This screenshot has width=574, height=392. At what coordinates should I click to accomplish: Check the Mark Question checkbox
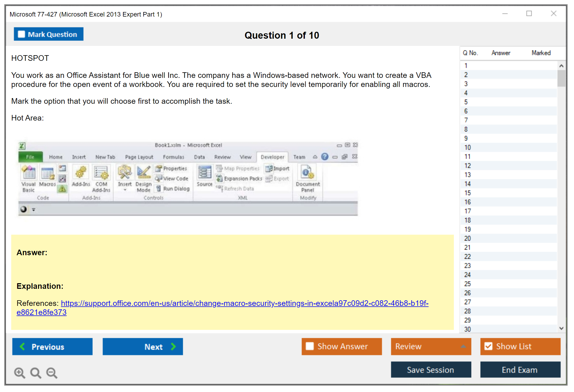tap(21, 34)
